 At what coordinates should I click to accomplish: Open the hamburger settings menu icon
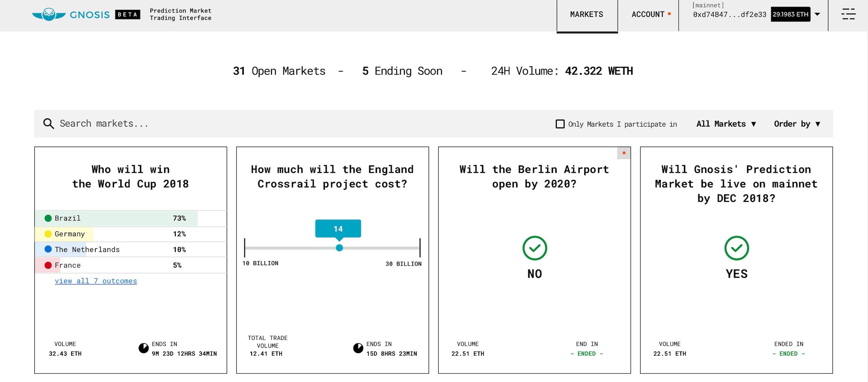pyautogui.click(x=848, y=14)
